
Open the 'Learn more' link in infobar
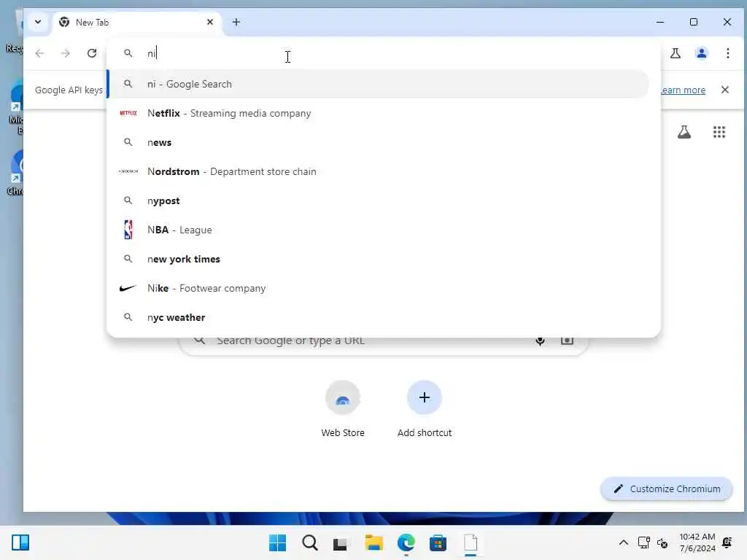pyautogui.click(x=683, y=90)
